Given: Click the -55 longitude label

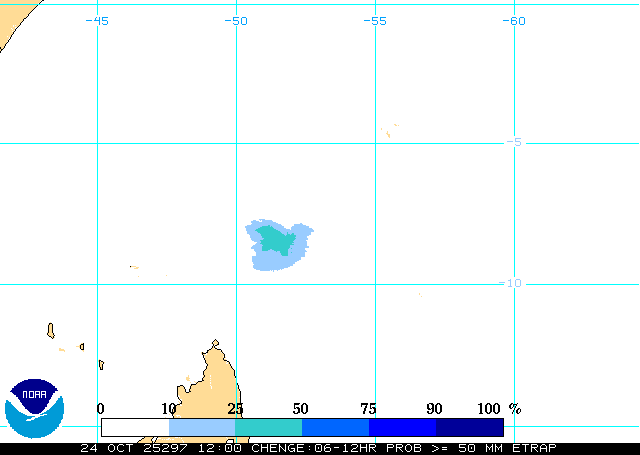Looking at the screenshot, I should coord(374,20).
